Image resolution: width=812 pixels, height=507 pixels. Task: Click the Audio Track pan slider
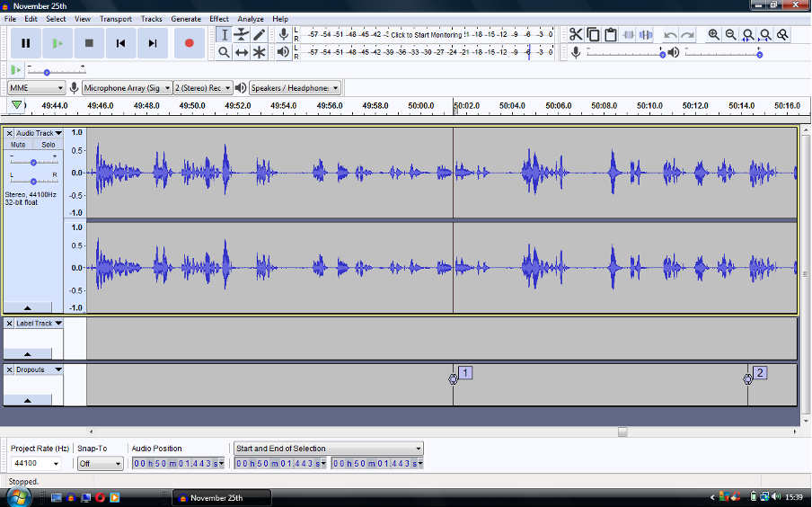pyautogui.click(x=33, y=181)
